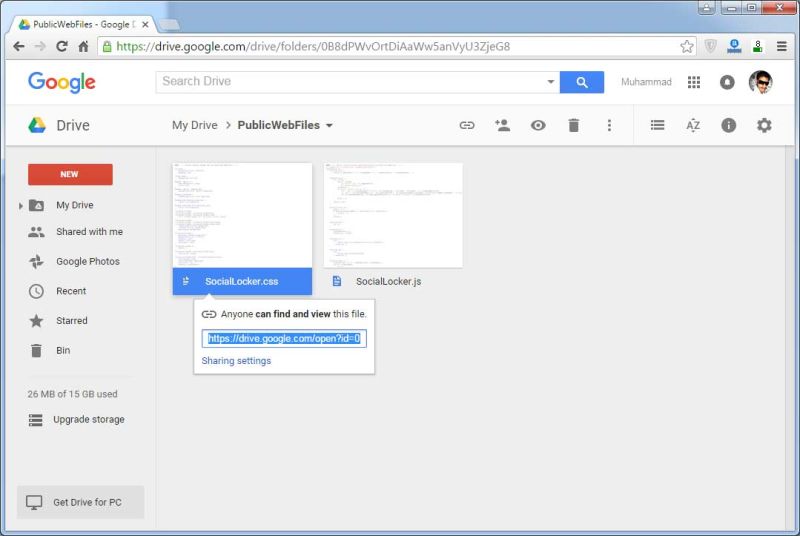This screenshot has height=536, width=800.
Task: Click the Drive logo
Action: [x=59, y=125]
